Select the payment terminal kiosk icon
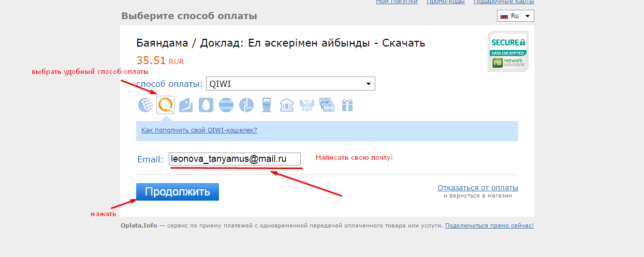The width and height of the screenshot is (644, 257). coord(266,105)
